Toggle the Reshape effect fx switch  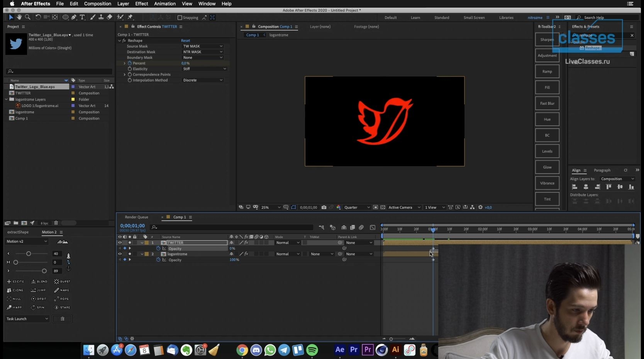(x=124, y=41)
